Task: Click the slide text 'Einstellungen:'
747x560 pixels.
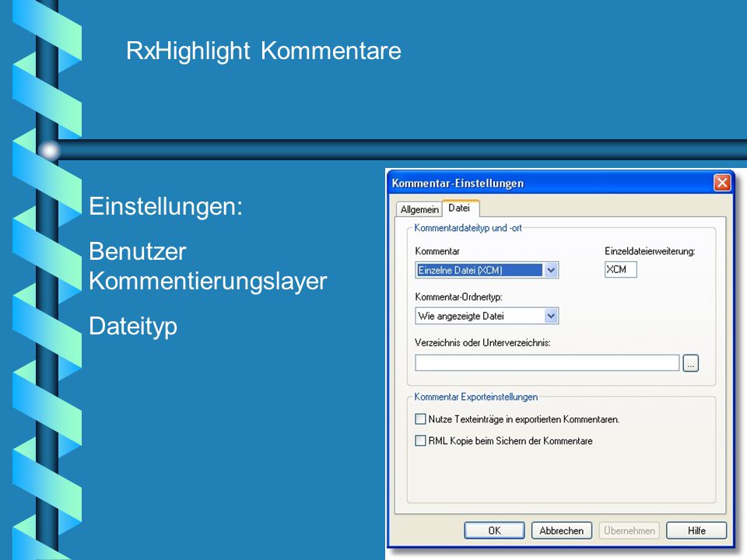Action: (x=166, y=206)
